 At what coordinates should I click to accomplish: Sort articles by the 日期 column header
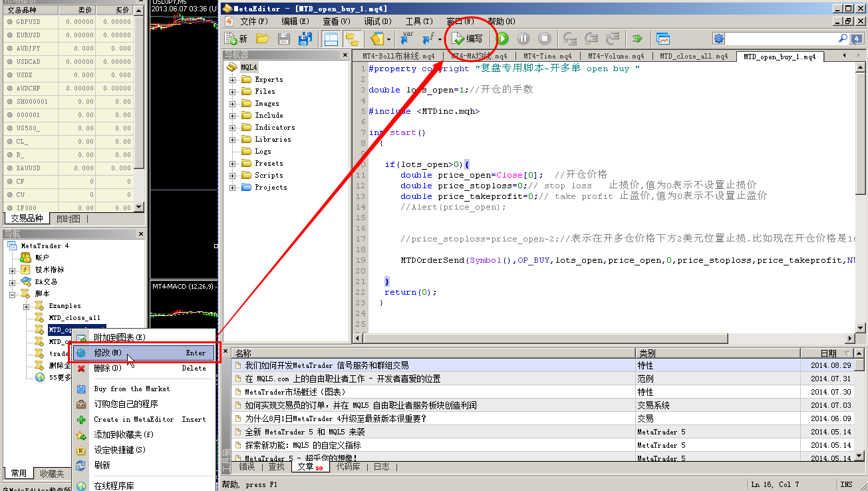pyautogui.click(x=827, y=353)
